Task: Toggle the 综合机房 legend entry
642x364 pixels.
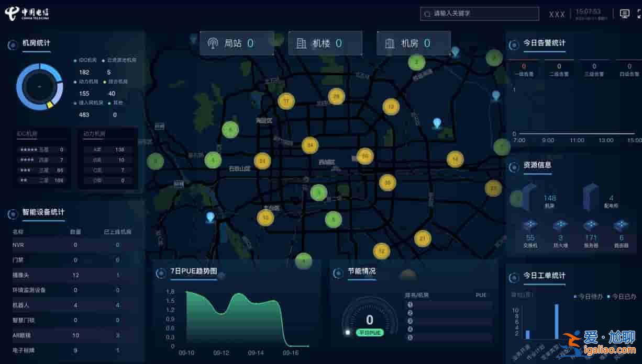Action: pos(115,82)
